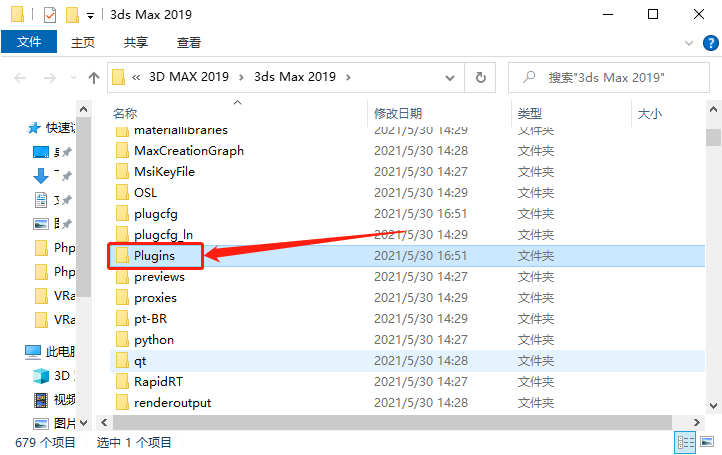Click the 3ds Max 2019 breadcrumb
This screenshot has height=455, width=722.
click(295, 76)
